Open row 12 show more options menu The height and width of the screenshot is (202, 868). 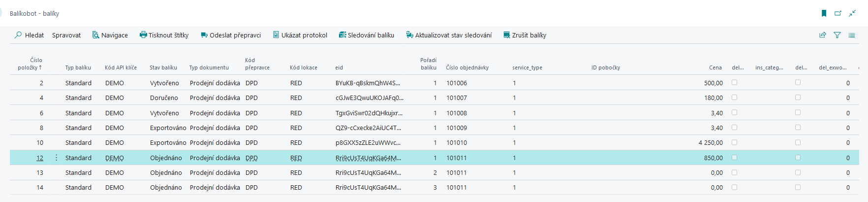(56, 158)
